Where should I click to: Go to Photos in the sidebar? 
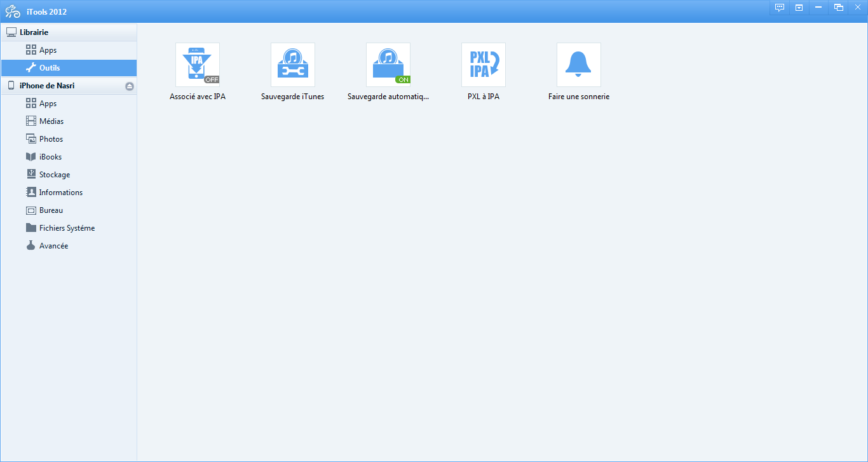coord(69,139)
